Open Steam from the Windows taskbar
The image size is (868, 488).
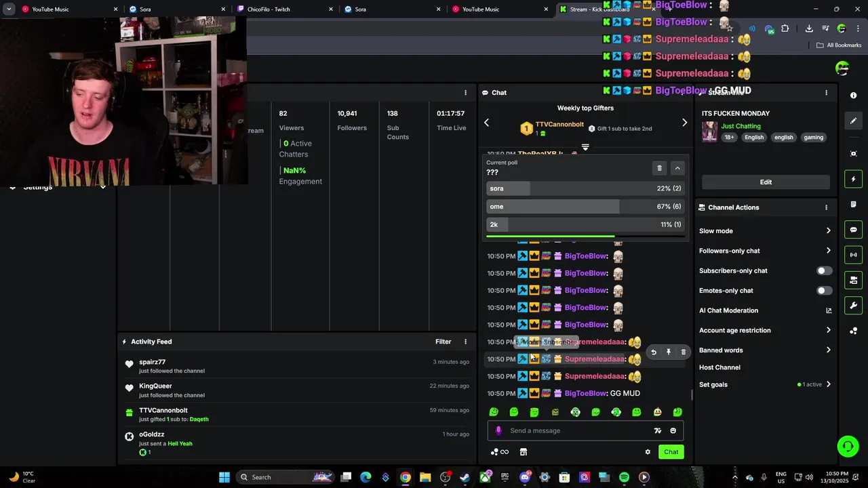click(x=465, y=477)
